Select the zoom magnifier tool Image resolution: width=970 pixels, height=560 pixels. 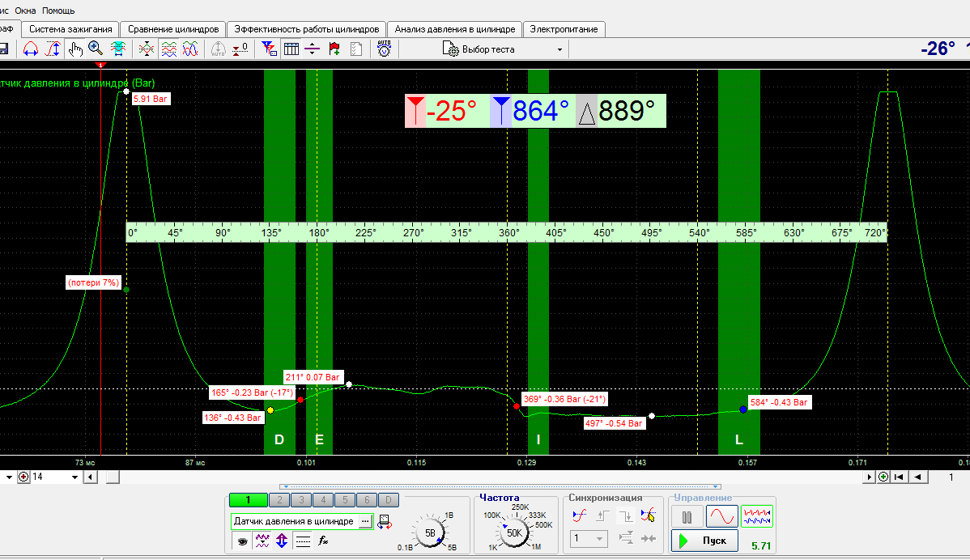(x=96, y=49)
